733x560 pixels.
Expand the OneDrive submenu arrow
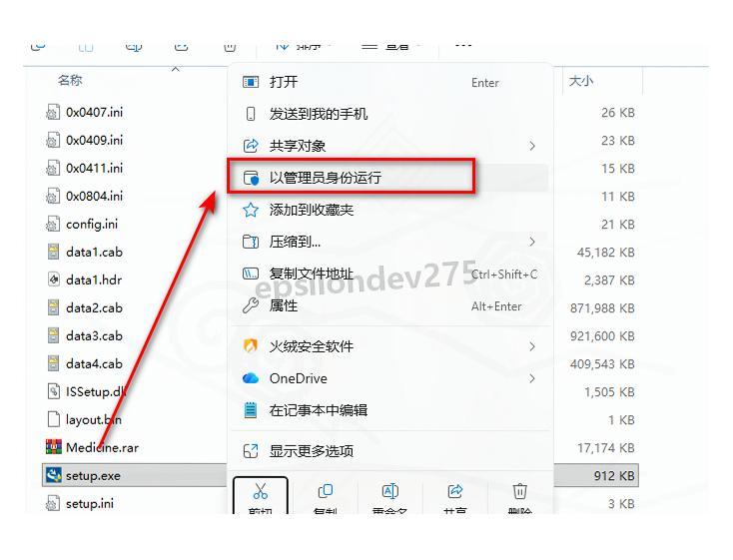[532, 378]
